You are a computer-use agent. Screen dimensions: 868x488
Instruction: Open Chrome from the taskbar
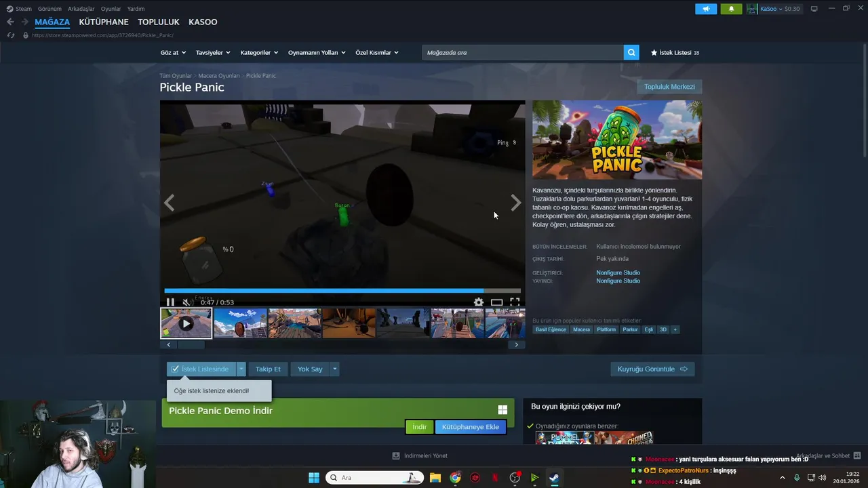coord(455,478)
